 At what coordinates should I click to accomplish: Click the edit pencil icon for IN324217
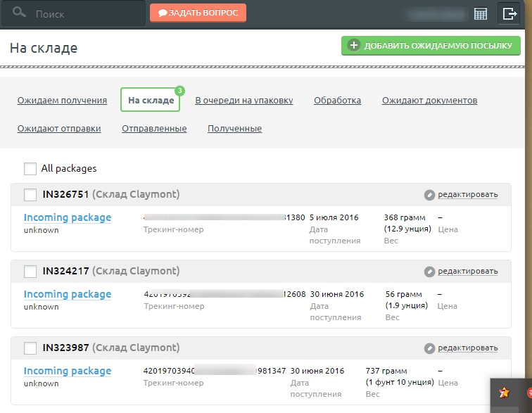pos(429,272)
